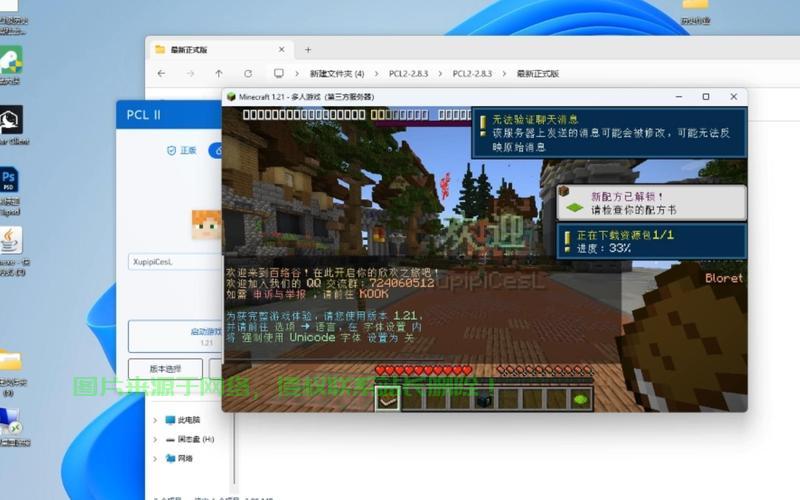800x500 pixels.
Task: Go forward in File Explorer
Action: pos(190,73)
